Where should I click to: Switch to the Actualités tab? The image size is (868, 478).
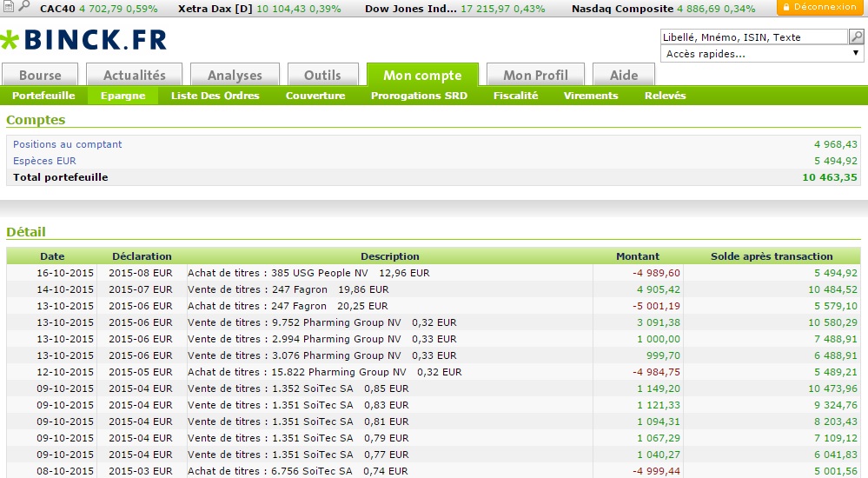point(134,76)
